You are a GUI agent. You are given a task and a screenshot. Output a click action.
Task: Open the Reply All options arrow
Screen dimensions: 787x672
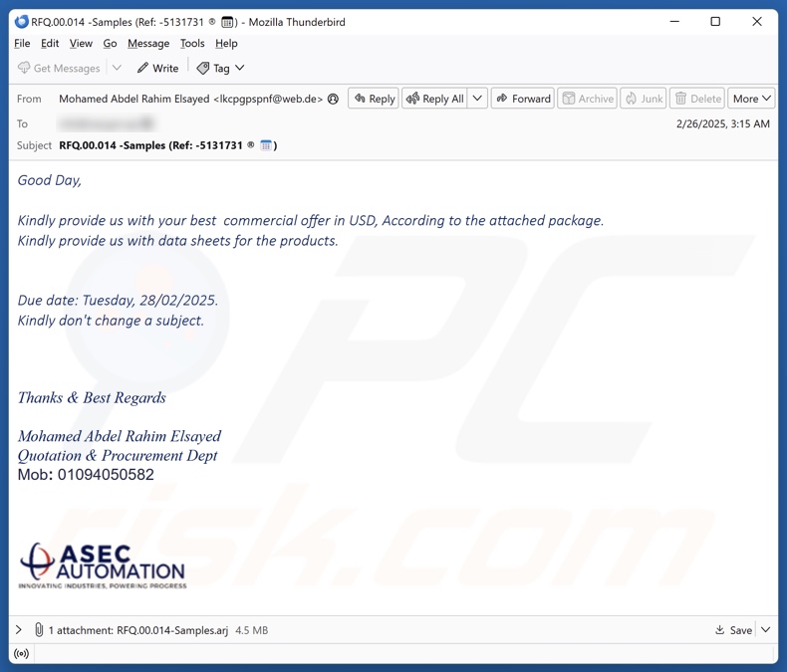(x=477, y=99)
